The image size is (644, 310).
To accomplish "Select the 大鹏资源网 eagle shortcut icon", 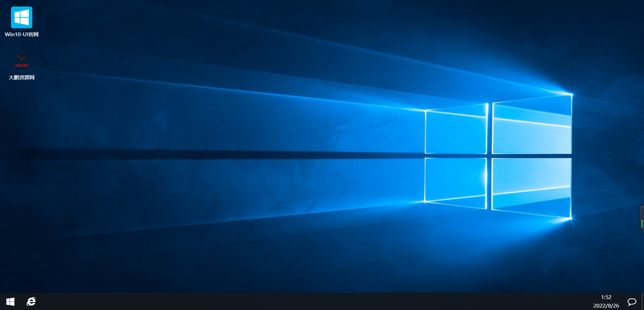I will (22, 60).
